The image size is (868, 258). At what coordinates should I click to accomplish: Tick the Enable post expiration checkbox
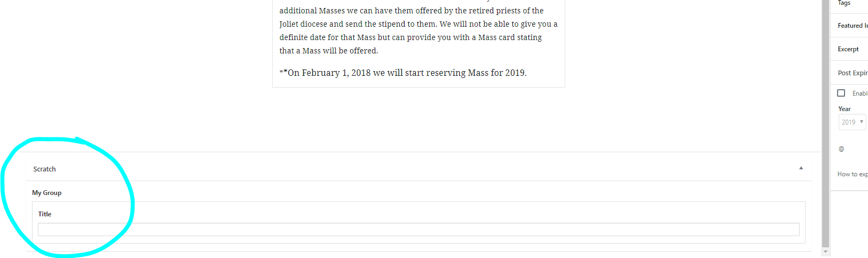pyautogui.click(x=841, y=93)
